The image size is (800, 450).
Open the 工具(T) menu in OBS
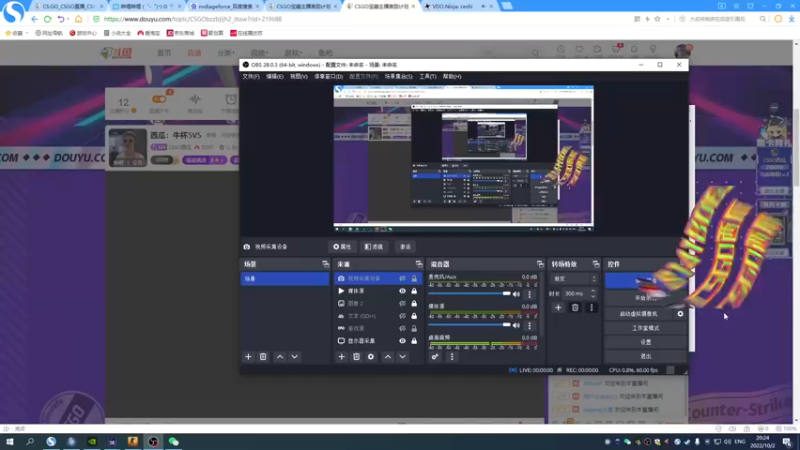(428, 77)
